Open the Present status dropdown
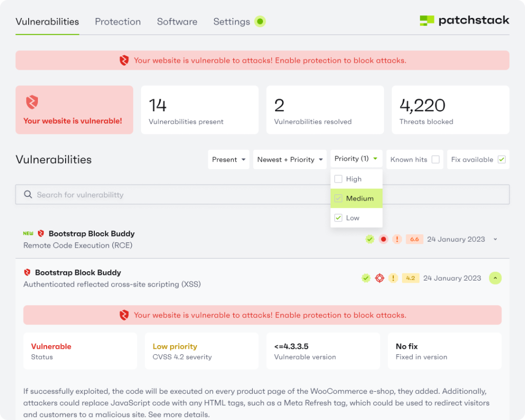The height and width of the screenshot is (420, 525). pyautogui.click(x=228, y=159)
